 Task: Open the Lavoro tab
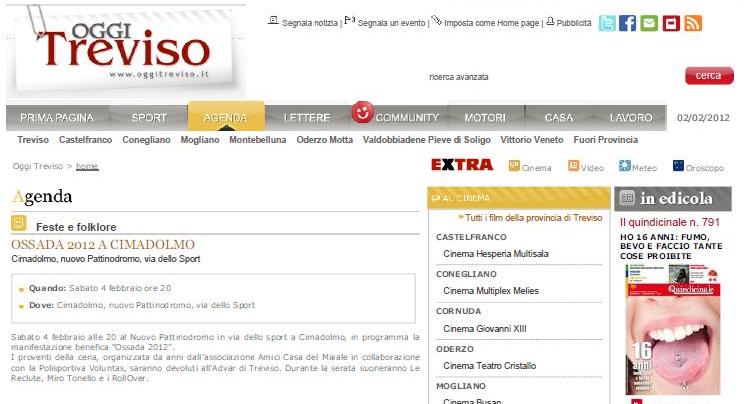(x=631, y=118)
